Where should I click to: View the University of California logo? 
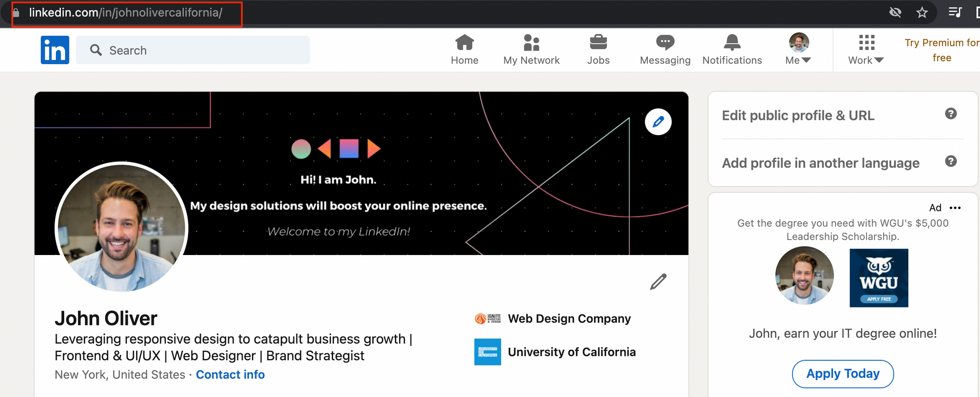[488, 352]
